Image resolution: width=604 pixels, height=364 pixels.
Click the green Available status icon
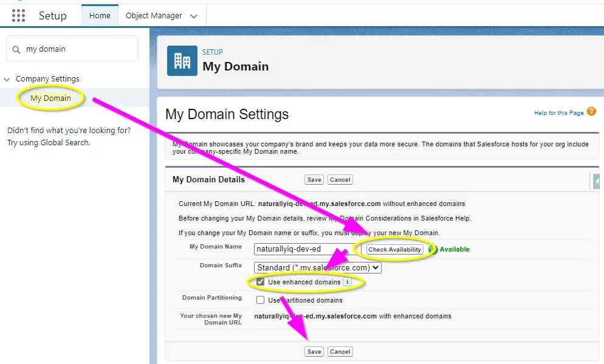[433, 249]
